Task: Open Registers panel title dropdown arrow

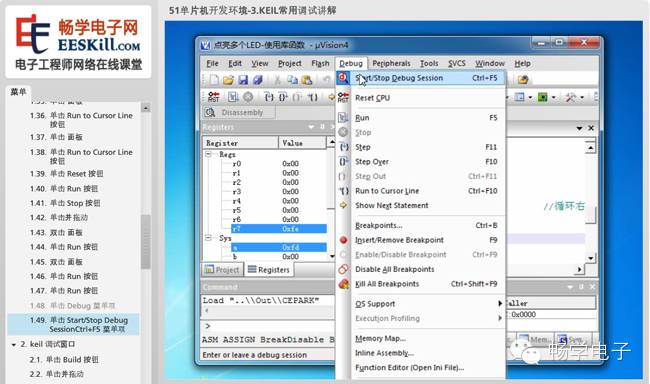Action: tap(311, 127)
